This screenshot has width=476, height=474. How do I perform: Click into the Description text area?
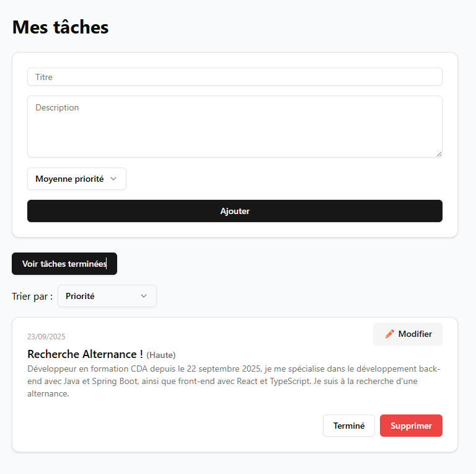pyautogui.click(x=234, y=126)
